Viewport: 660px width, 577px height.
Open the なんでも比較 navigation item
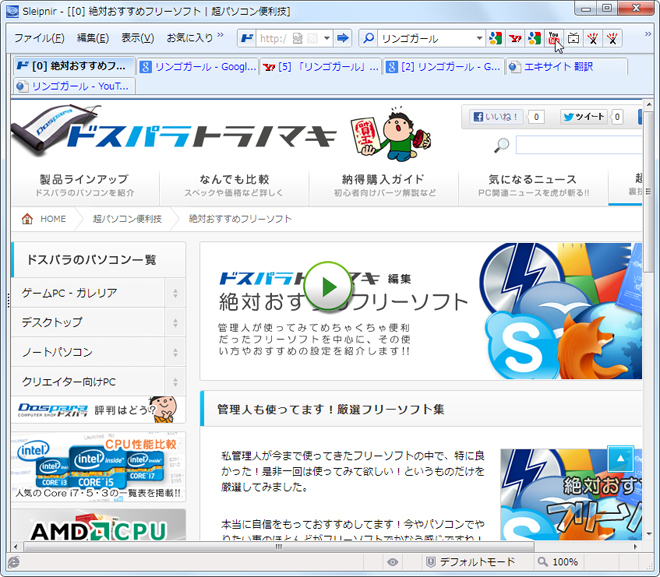tap(234, 186)
